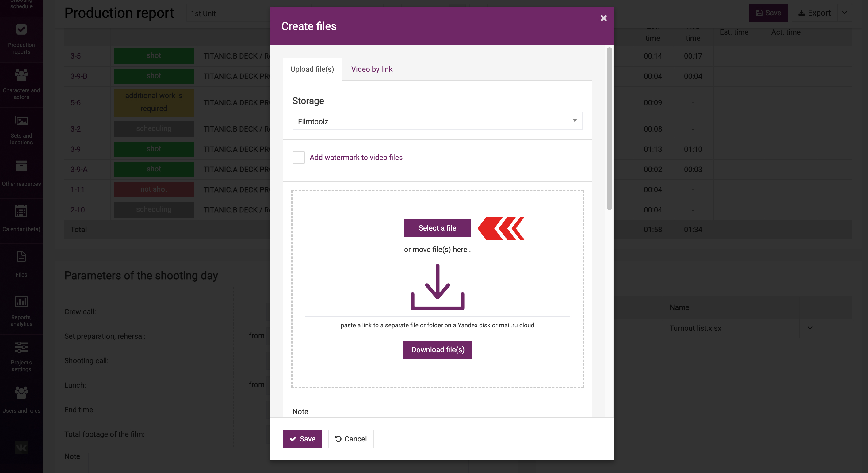Viewport: 868px width, 473px height.
Task: Open Reports, analytics icon
Action: pos(21,302)
